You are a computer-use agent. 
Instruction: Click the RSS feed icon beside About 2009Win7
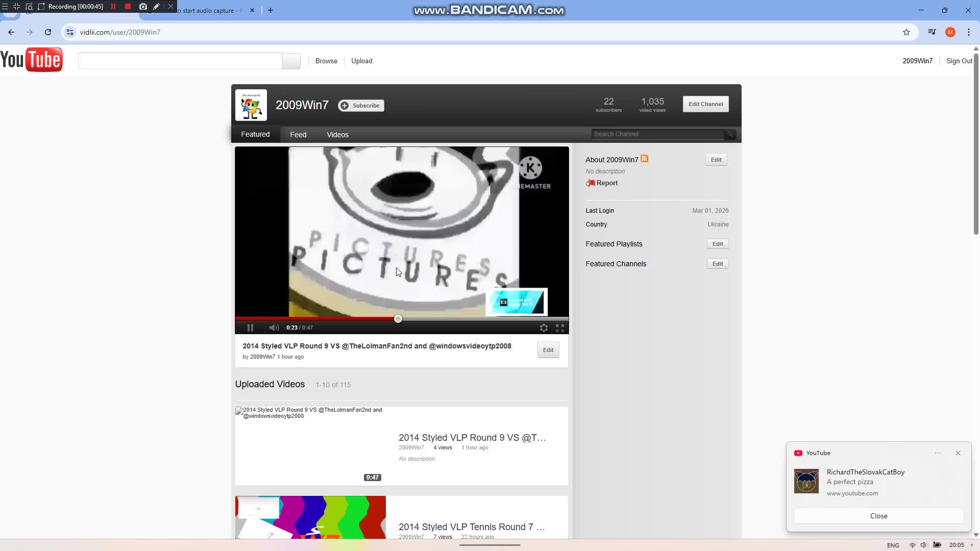(x=644, y=159)
